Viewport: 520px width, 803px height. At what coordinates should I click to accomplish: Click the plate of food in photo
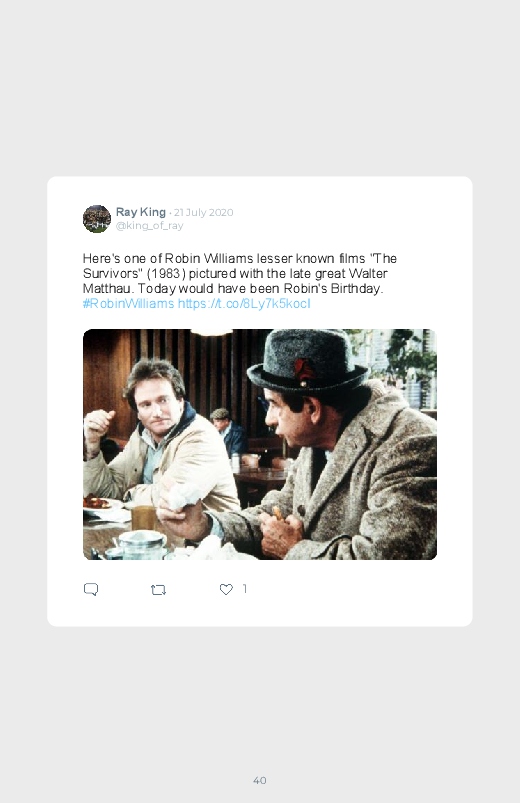(x=100, y=506)
